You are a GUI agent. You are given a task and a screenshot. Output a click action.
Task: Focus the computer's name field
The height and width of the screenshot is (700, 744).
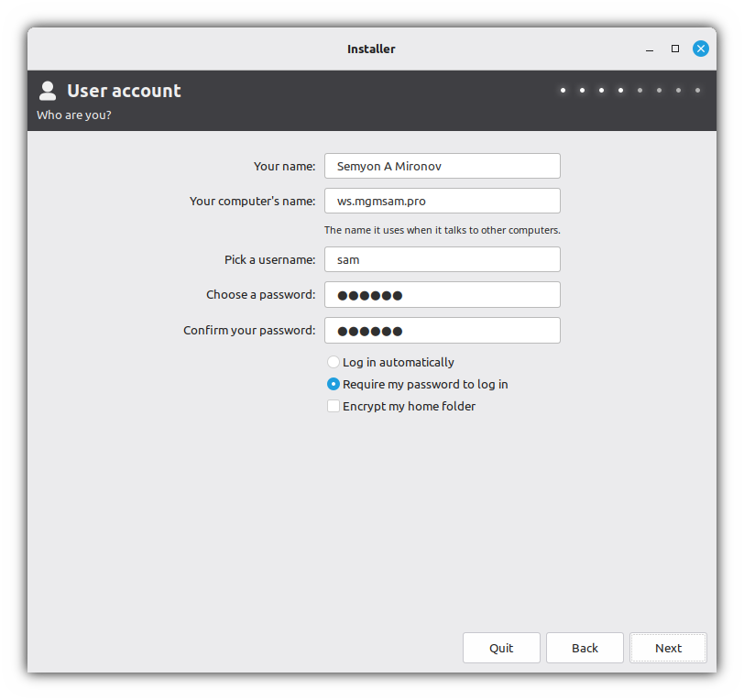(442, 201)
